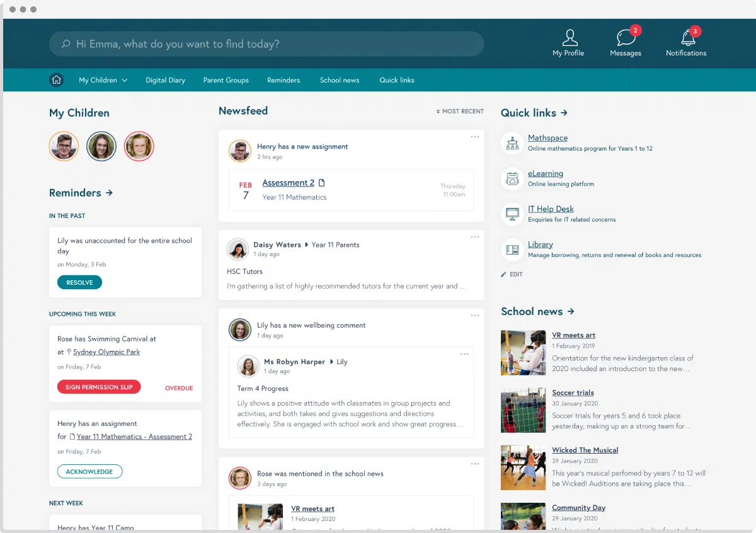This screenshot has width=756, height=533.
Task: Open VR meets art link in newsfeed
Action: click(312, 508)
